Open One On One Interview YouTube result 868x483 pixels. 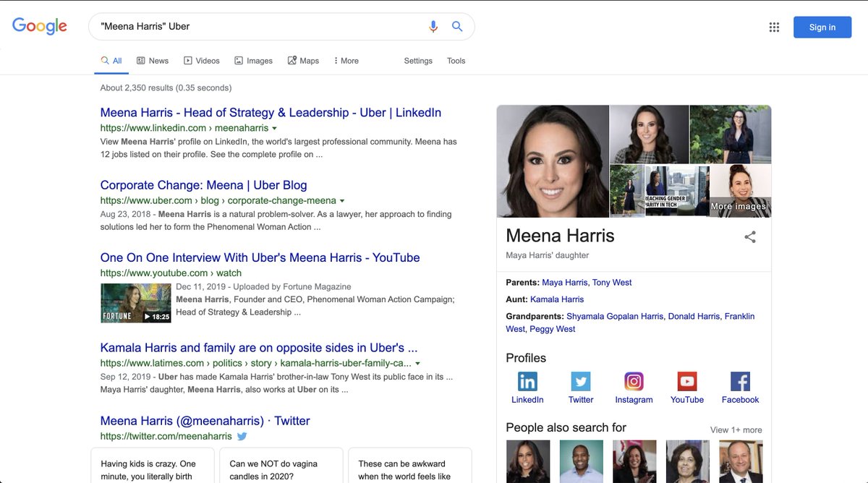pos(260,257)
